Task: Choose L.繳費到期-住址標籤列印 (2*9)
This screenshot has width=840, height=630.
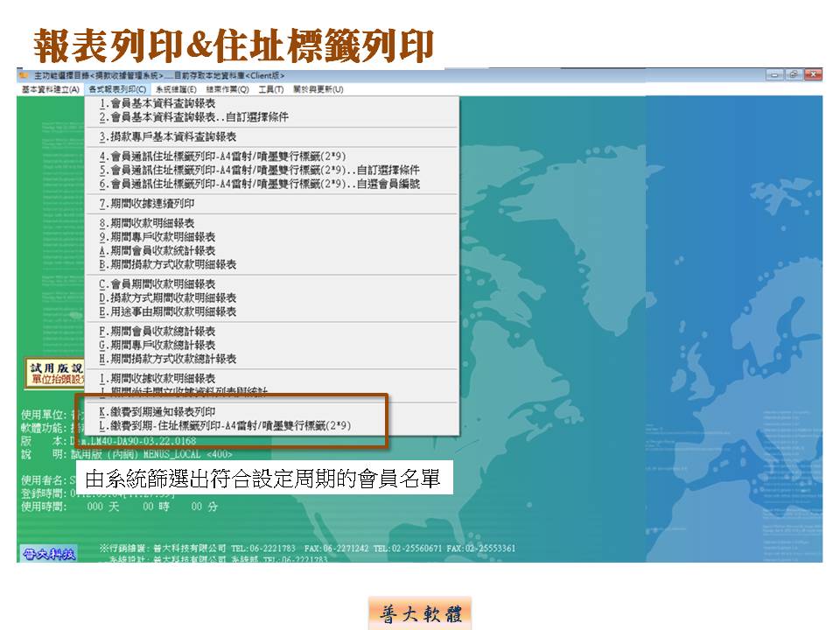Action: click(x=271, y=426)
